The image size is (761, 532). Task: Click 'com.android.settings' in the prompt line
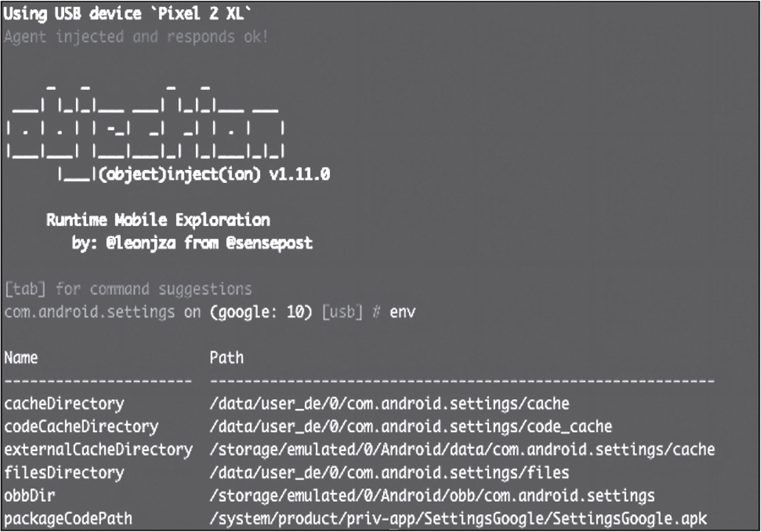(89, 312)
